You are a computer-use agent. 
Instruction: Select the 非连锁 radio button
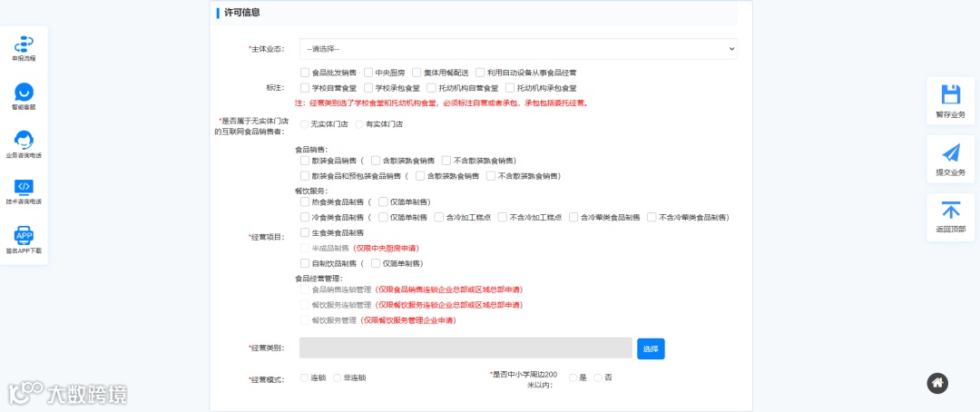point(338,378)
